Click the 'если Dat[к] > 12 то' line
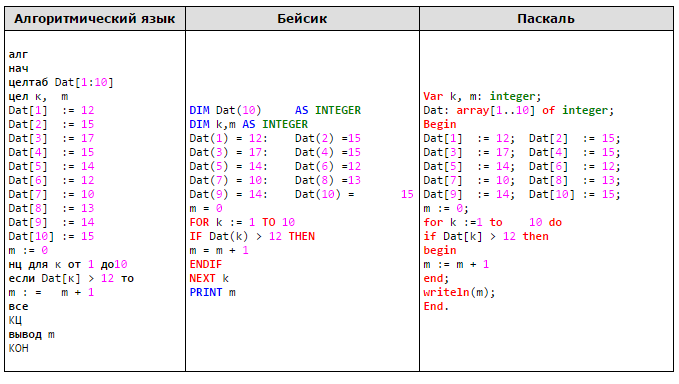This screenshot has width=679, height=384. [71, 278]
